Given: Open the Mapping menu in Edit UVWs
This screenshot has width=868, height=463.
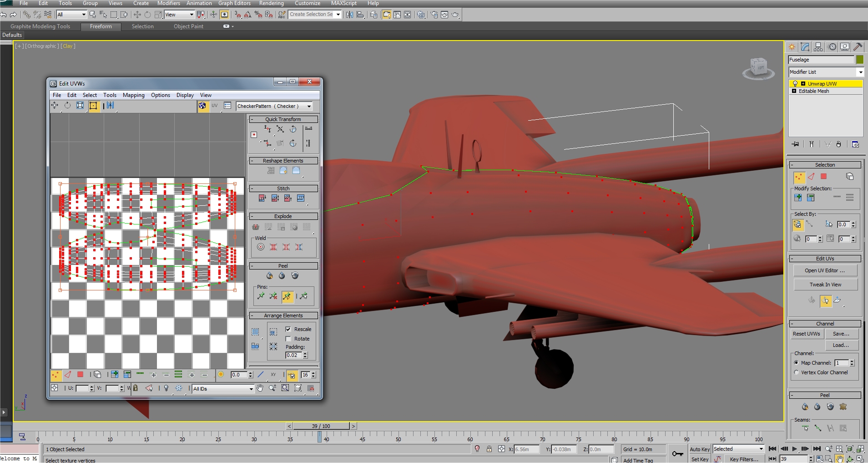Looking at the screenshot, I should [x=133, y=95].
